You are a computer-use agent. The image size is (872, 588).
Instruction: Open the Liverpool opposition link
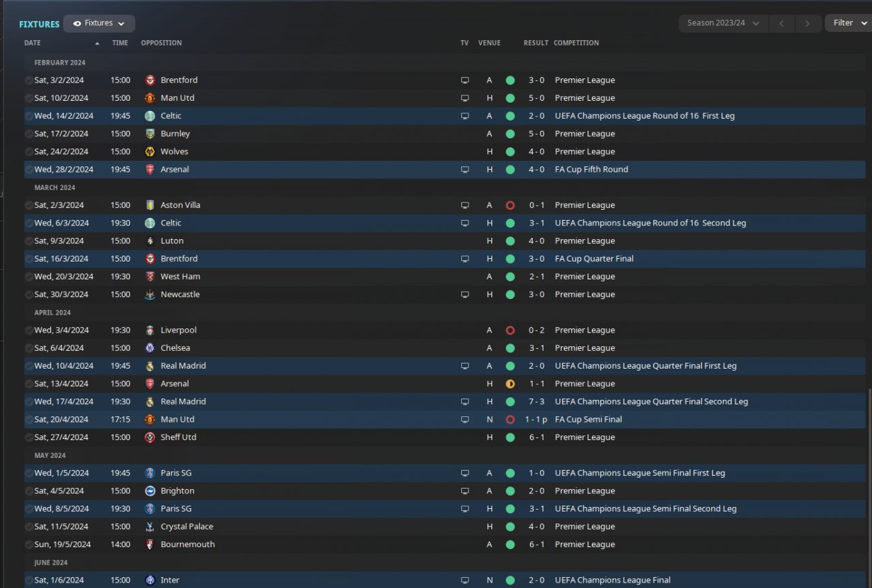click(x=178, y=330)
